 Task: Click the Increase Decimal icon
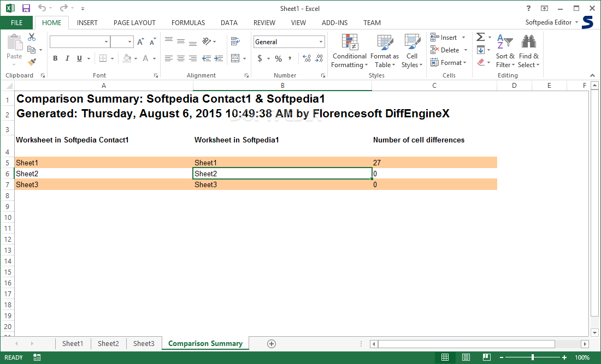307,58
